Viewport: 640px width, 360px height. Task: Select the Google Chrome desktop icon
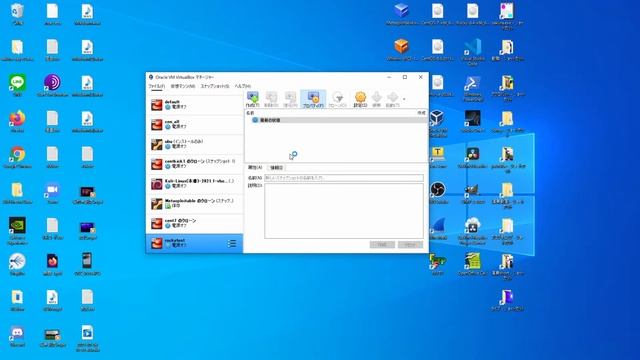pos(18,157)
